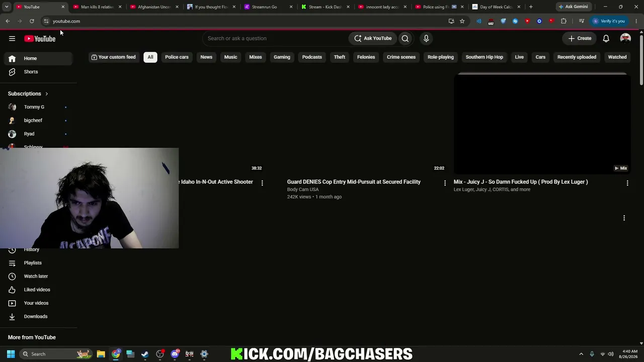Close the Streamrun Go tab
The image size is (644, 362).
tap(291, 7)
